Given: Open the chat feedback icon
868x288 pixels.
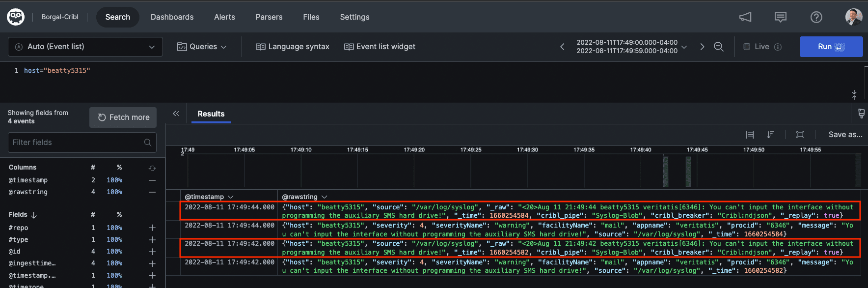Looking at the screenshot, I should click(780, 17).
